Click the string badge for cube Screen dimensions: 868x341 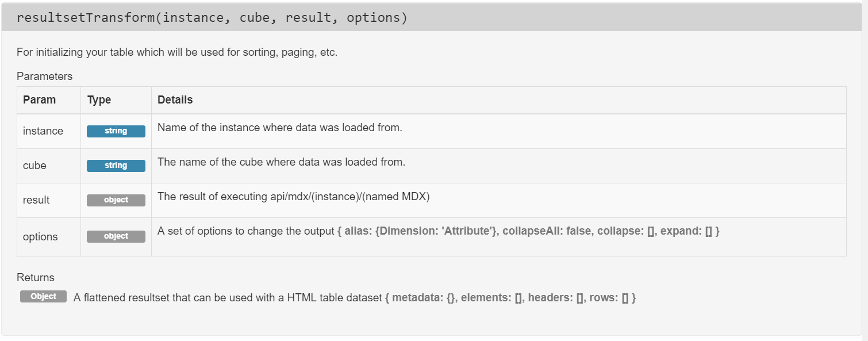(116, 166)
